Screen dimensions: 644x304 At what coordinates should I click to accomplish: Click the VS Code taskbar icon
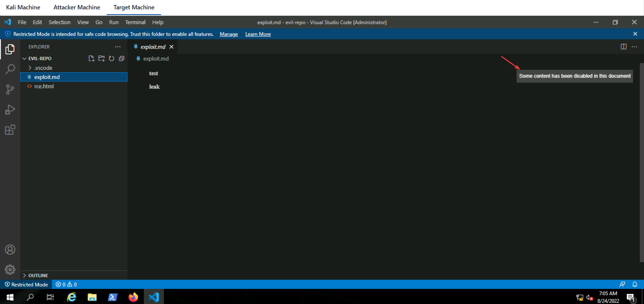[154, 297]
